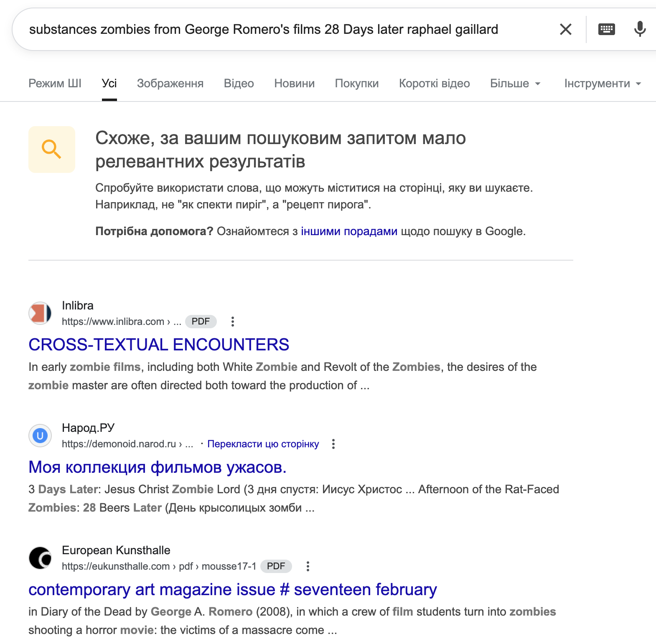Click the 'іншими порадами' help link
This screenshot has height=644, width=656.
tap(349, 231)
